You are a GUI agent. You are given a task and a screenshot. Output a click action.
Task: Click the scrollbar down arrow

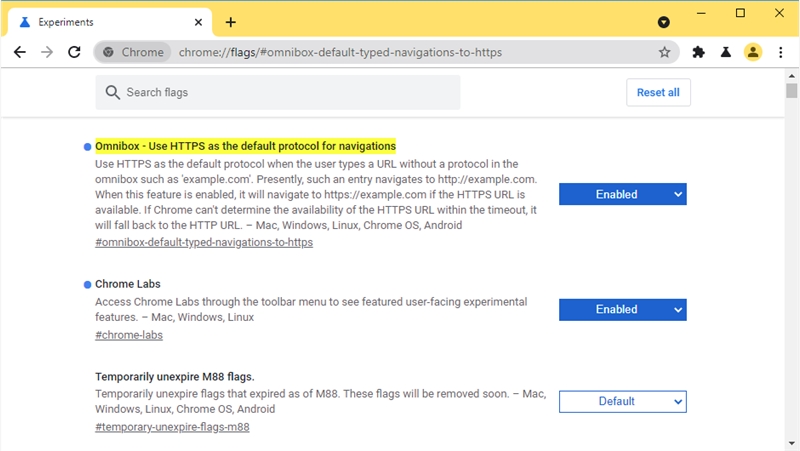(x=792, y=443)
